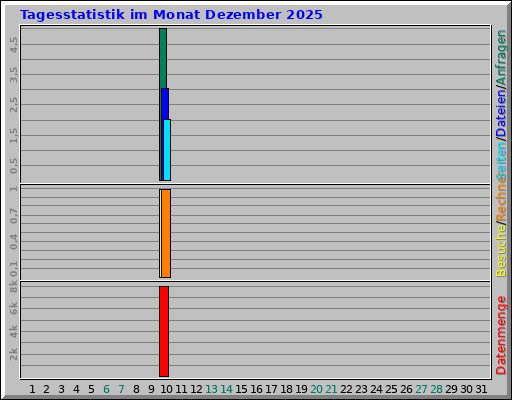Click the 0,5 y-axis value
The image size is (512, 400).
point(14,166)
